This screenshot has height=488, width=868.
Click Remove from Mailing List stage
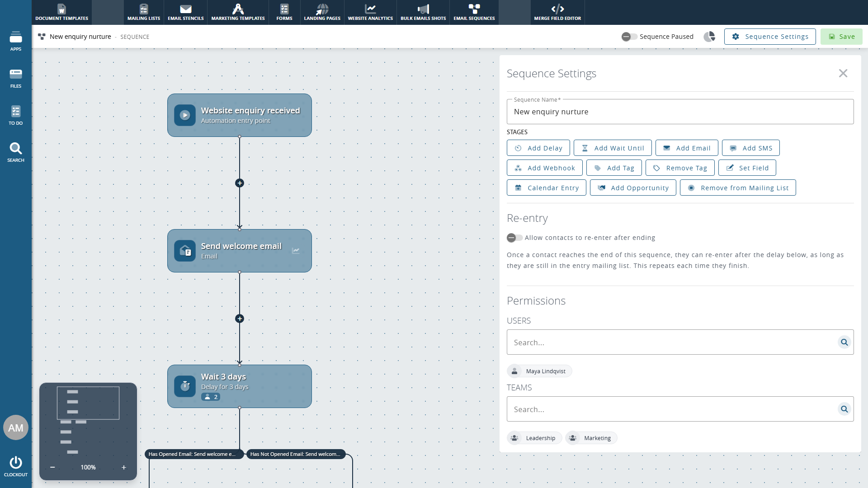(x=738, y=188)
